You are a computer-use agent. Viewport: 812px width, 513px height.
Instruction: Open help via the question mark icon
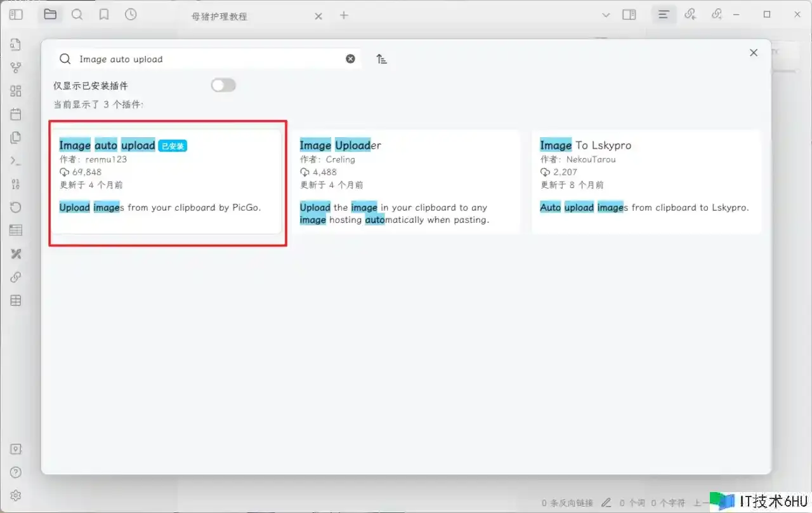coord(16,472)
